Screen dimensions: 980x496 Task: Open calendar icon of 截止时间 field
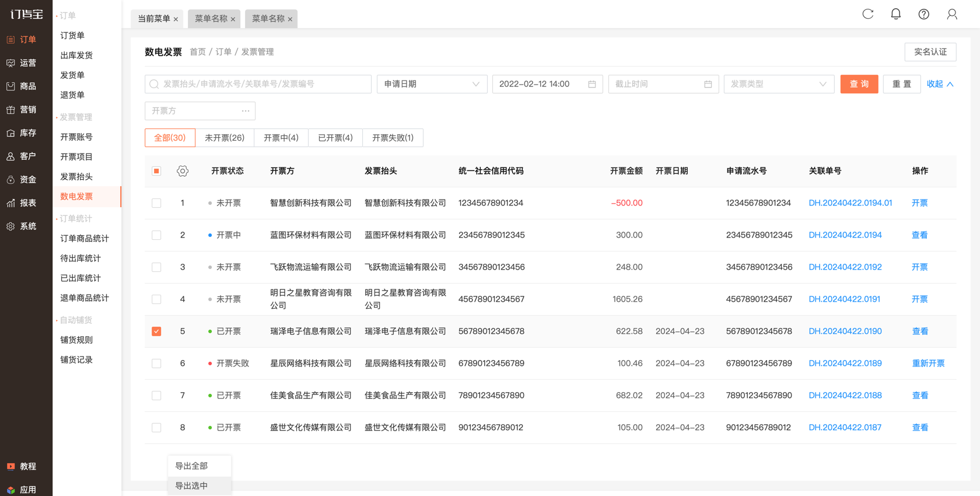coord(708,84)
